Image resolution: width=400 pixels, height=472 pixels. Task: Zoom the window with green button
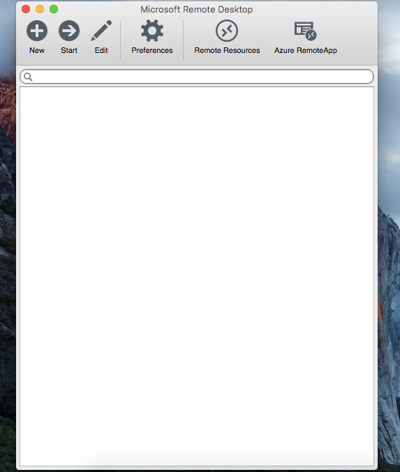[54, 9]
